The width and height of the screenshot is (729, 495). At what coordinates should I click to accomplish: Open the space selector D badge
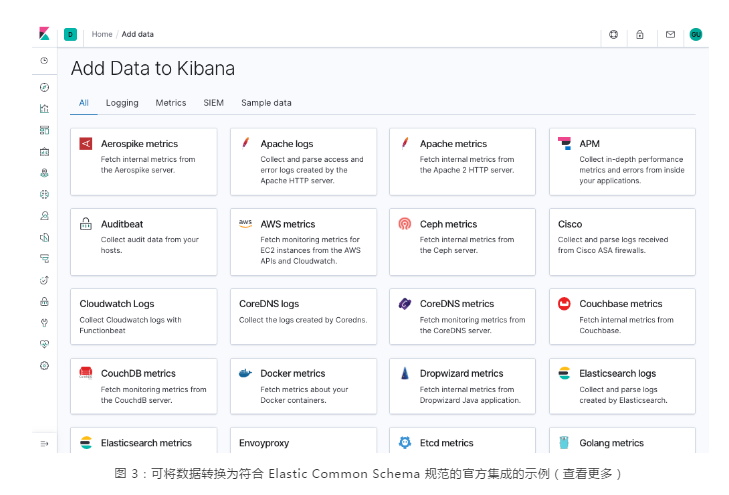coord(70,34)
